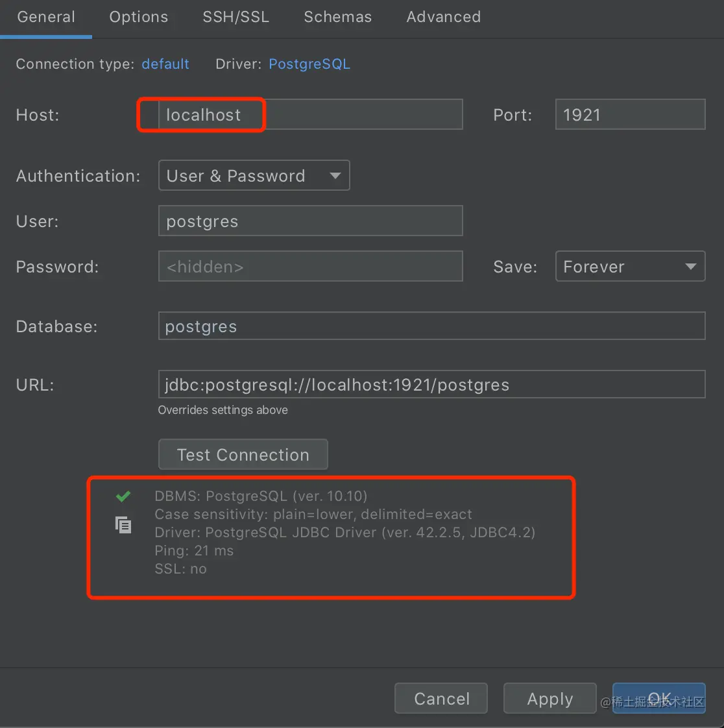724x728 pixels.
Task: Click the PostgreSQL driver link
Action: click(309, 64)
